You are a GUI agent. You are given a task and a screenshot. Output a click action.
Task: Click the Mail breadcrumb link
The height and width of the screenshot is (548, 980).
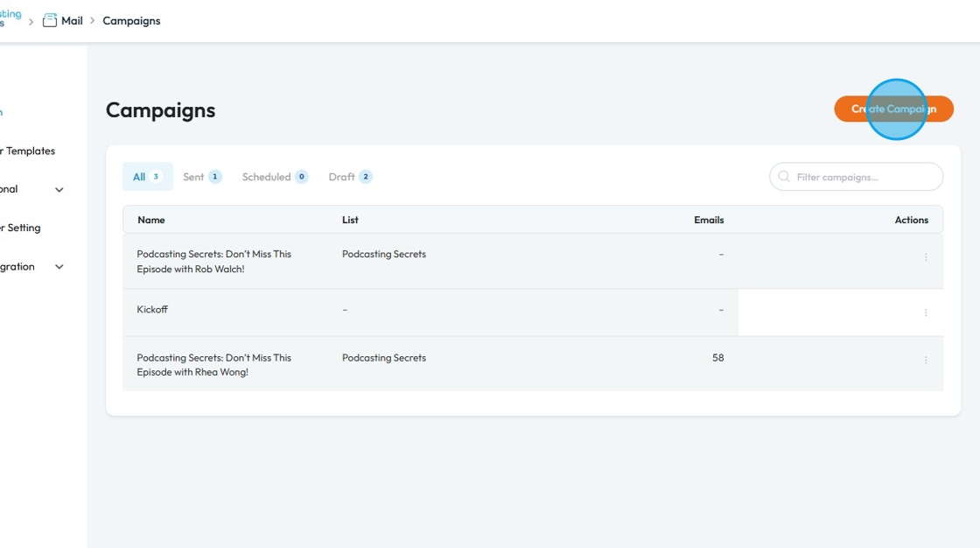coord(72,21)
